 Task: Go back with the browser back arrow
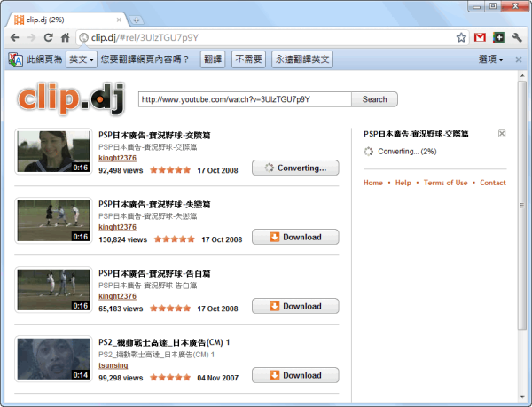point(14,37)
